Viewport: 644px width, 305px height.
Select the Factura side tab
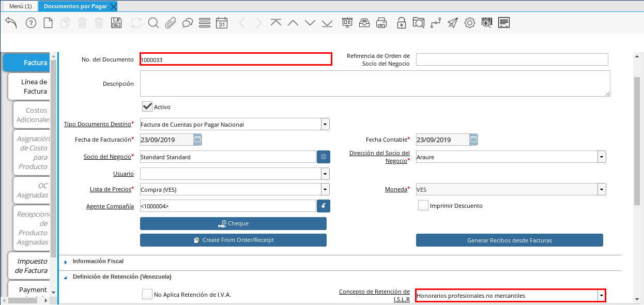point(27,63)
